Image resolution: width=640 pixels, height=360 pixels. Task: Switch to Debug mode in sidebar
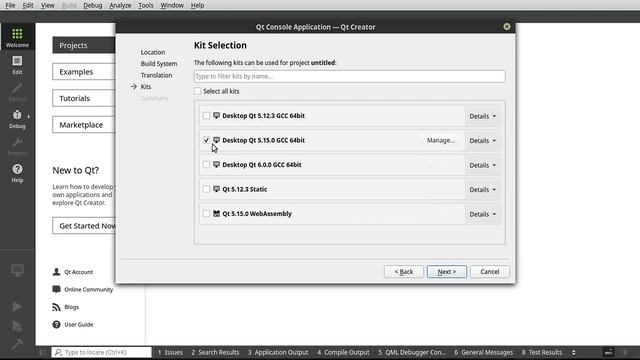click(17, 119)
